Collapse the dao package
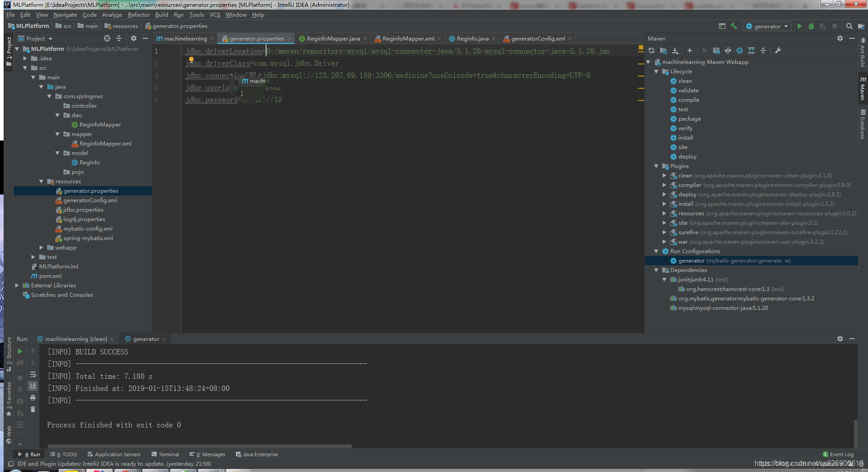The width and height of the screenshot is (868, 472). [x=58, y=115]
